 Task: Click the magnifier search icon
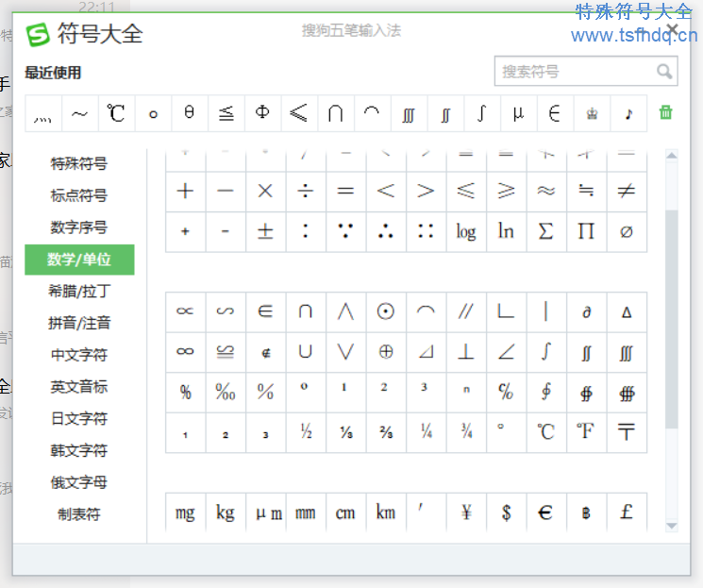coord(664,72)
